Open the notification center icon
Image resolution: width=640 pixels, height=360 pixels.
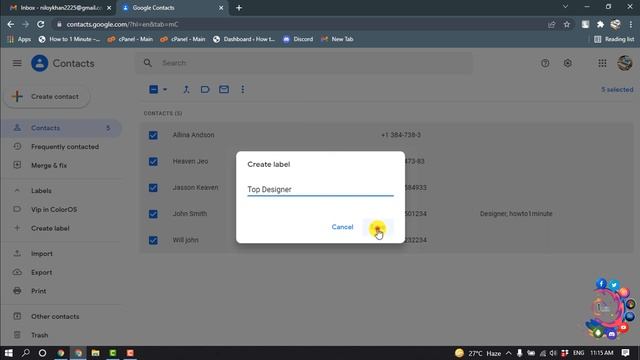(625, 353)
